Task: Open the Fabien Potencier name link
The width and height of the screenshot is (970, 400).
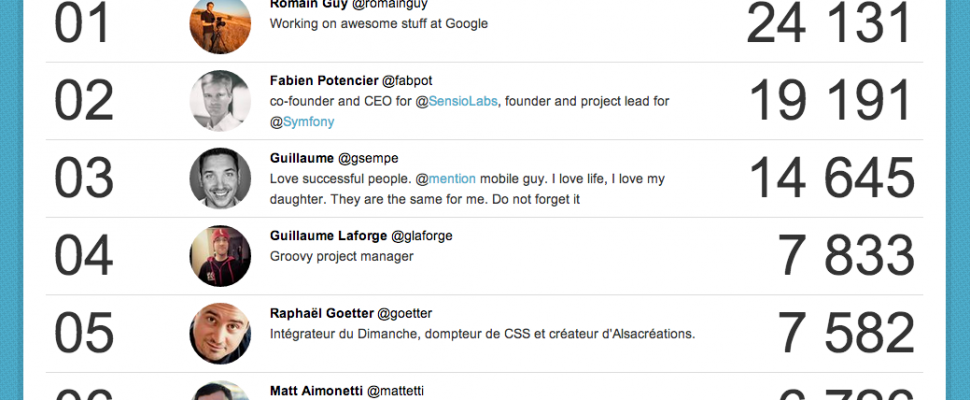Action: [324, 80]
